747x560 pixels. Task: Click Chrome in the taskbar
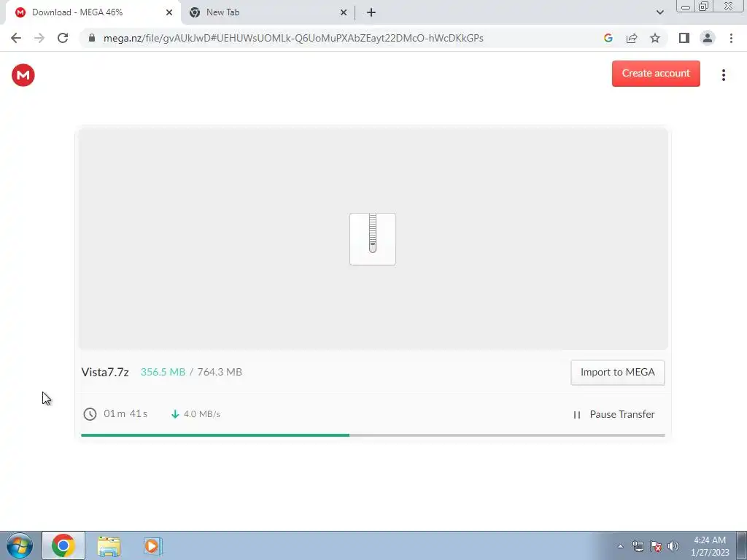63,545
